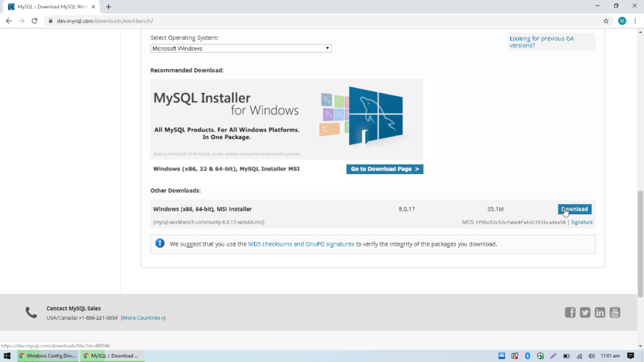The height and width of the screenshot is (362, 644).
Task: Click the Windows (x86, 64-bit), MSI Installer text
Action: [203, 209]
